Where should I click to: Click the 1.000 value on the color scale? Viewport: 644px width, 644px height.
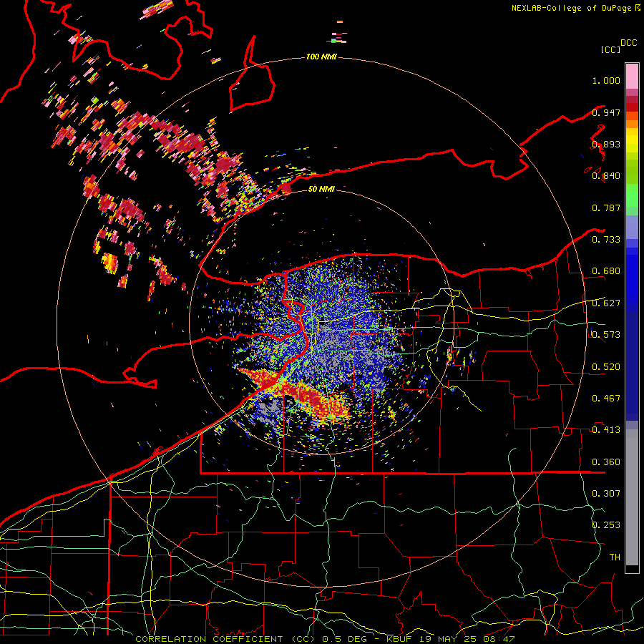pyautogui.click(x=606, y=80)
